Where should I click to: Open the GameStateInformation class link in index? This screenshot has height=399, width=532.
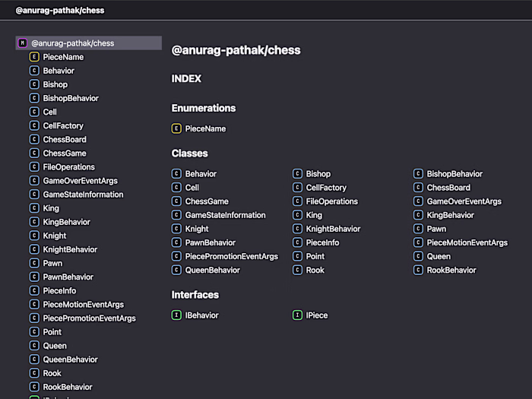pos(225,215)
